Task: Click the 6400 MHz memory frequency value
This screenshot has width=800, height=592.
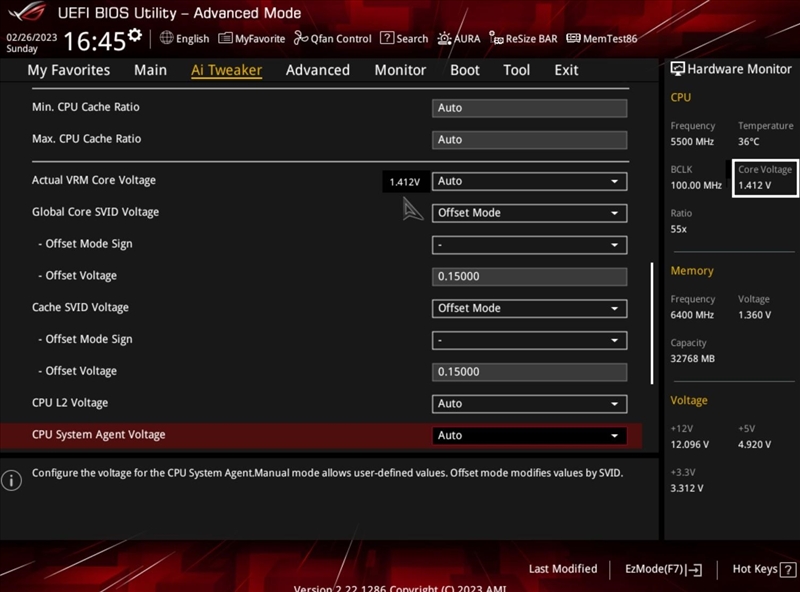Action: tap(692, 315)
